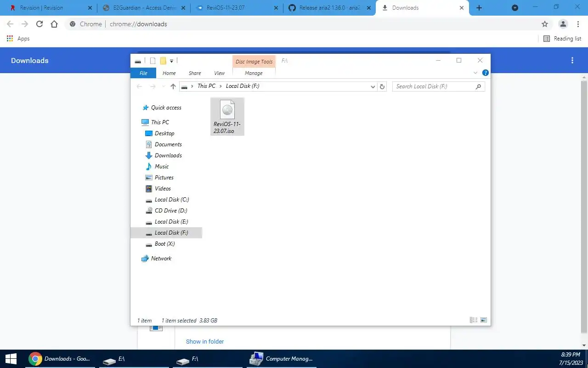Click the Quick access star icon
The height and width of the screenshot is (368, 588).
click(x=146, y=108)
